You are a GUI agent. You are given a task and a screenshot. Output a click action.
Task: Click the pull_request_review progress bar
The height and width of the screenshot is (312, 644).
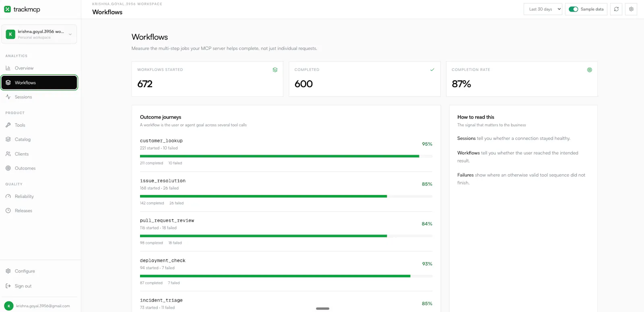coord(286,236)
